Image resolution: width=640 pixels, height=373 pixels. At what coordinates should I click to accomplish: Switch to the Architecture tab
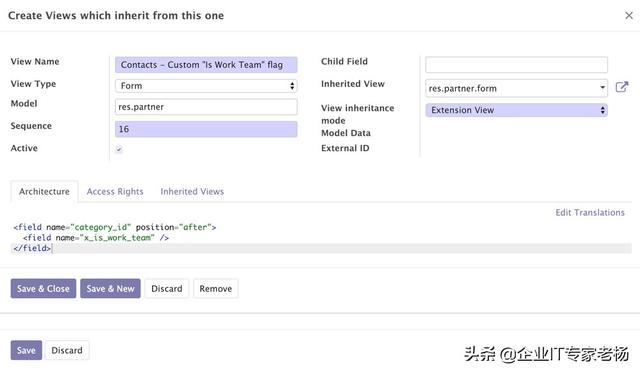tap(44, 191)
